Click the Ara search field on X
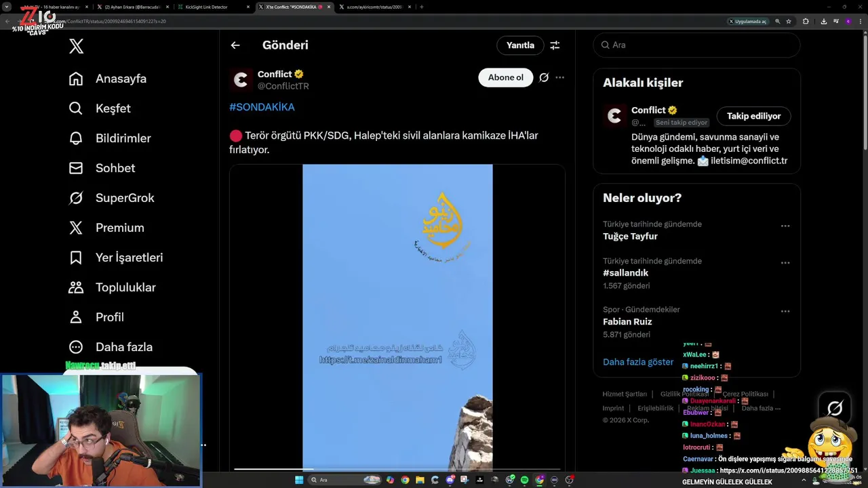 (x=696, y=45)
